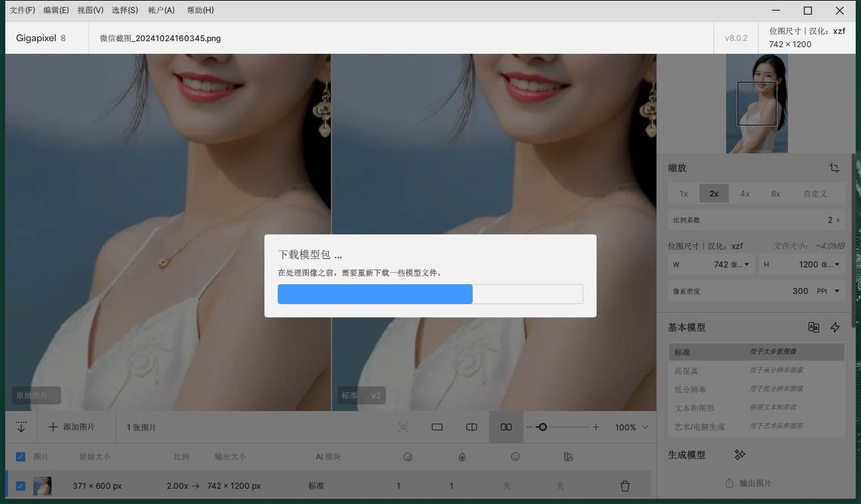Switch to split-view comparison icon

(472, 427)
